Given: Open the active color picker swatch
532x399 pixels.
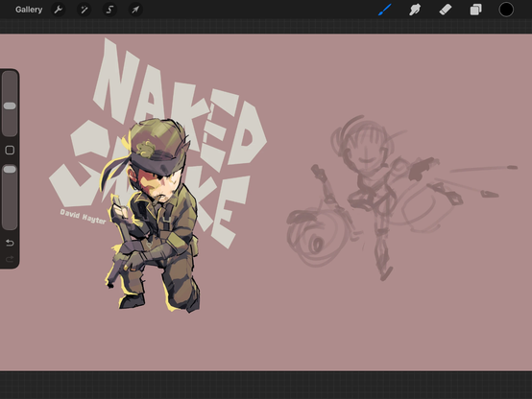Looking at the screenshot, I should click(x=506, y=10).
